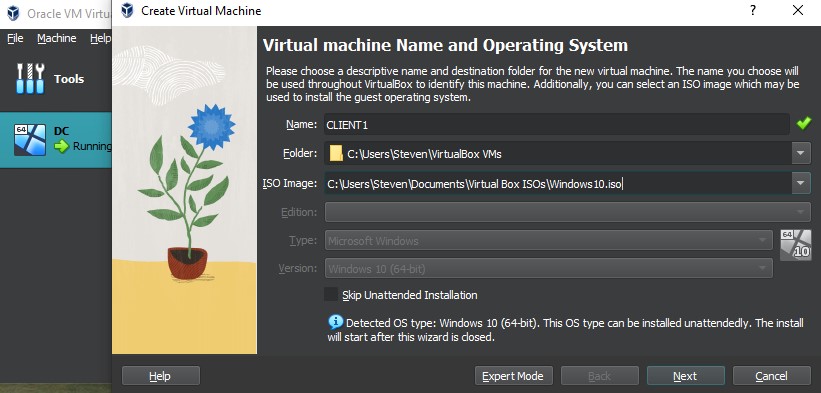Click heading 'Virtual machine Name and Operating System'

point(445,45)
